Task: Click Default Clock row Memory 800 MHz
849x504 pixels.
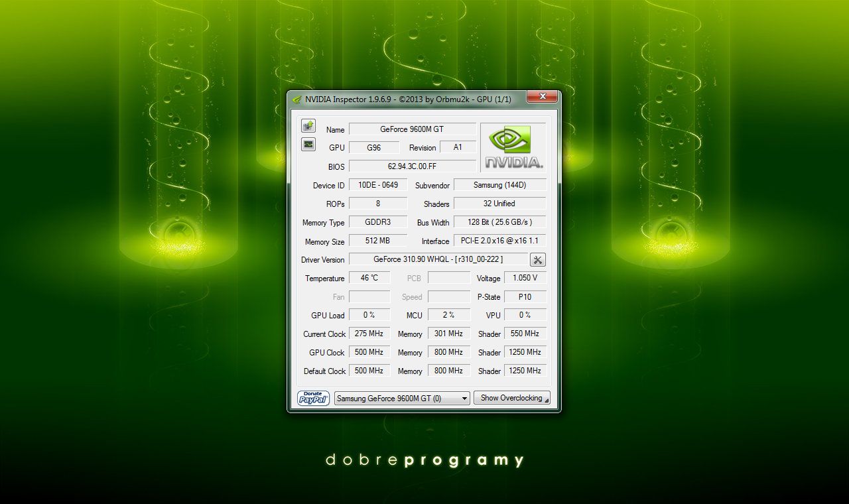Action: coord(449,371)
